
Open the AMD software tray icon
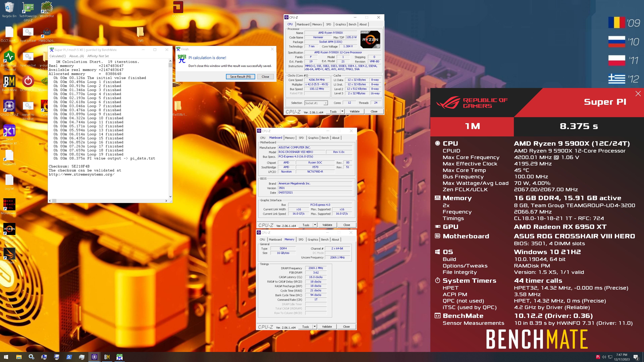click(598, 357)
